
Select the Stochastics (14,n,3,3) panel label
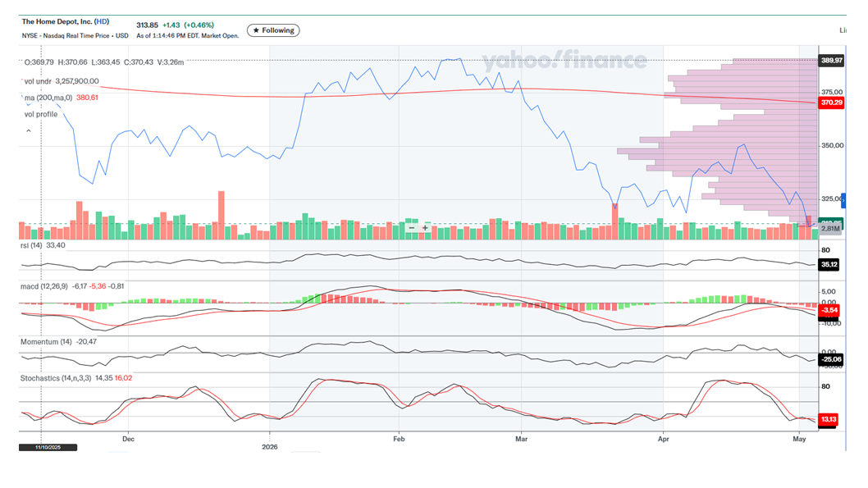click(56, 378)
